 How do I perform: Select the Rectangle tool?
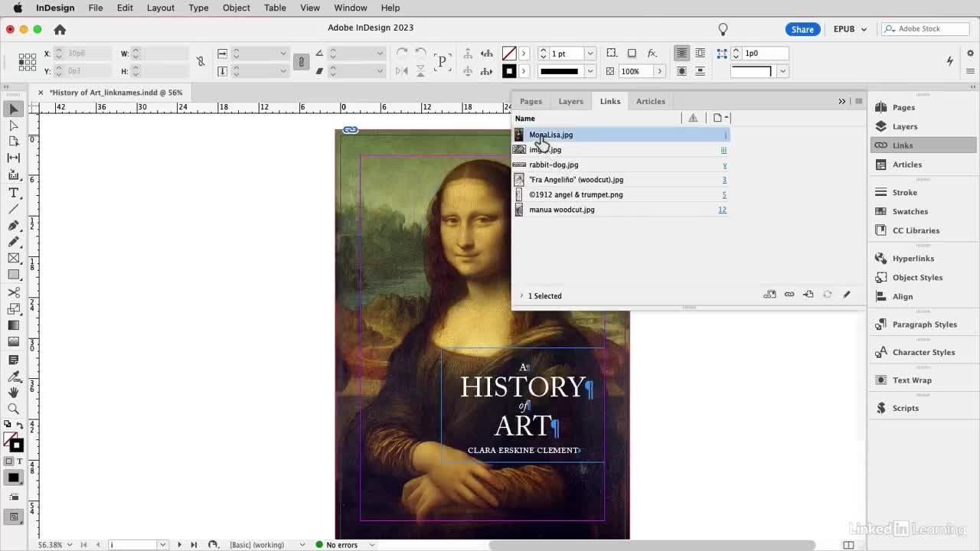[x=14, y=275]
